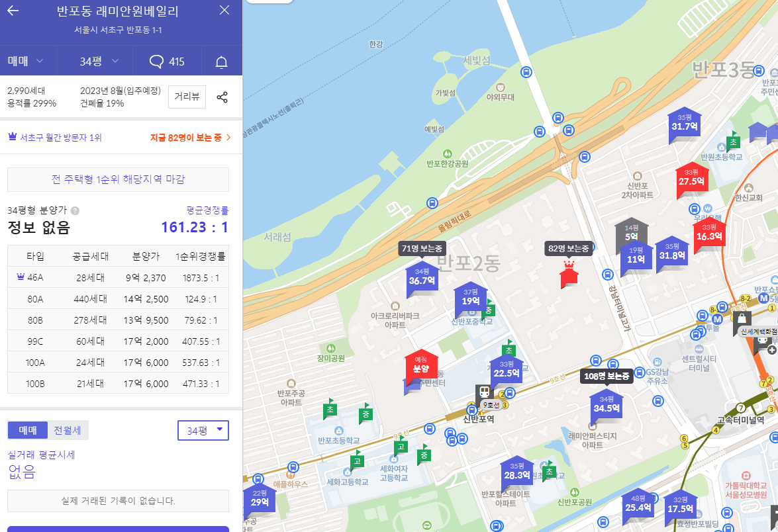Open 서초구 월간 방문자 1위 ranking
Image resolution: width=778 pixels, height=532 pixels.
(55, 138)
